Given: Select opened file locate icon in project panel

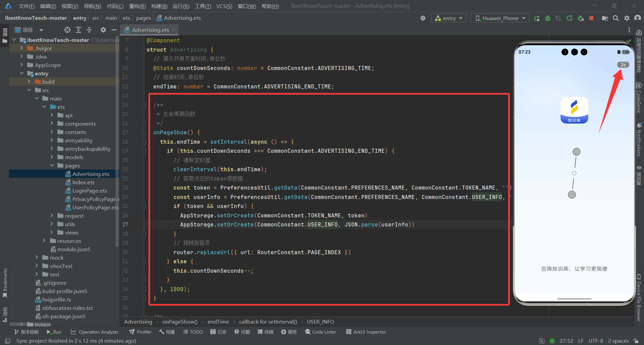Looking at the screenshot, I should 67,30.
